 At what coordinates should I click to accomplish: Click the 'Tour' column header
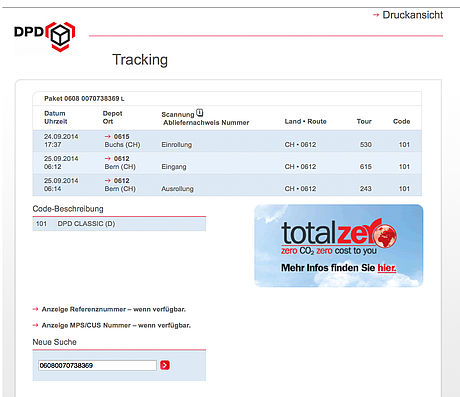click(x=364, y=121)
